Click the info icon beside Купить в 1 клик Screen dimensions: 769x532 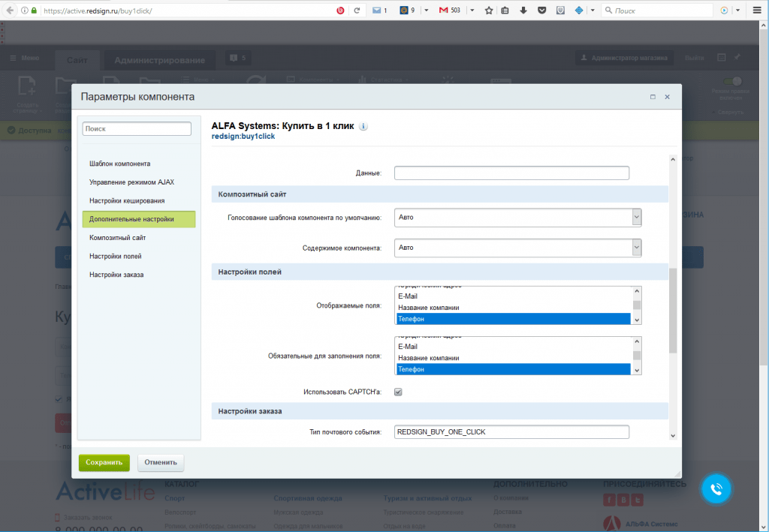pyautogui.click(x=363, y=126)
